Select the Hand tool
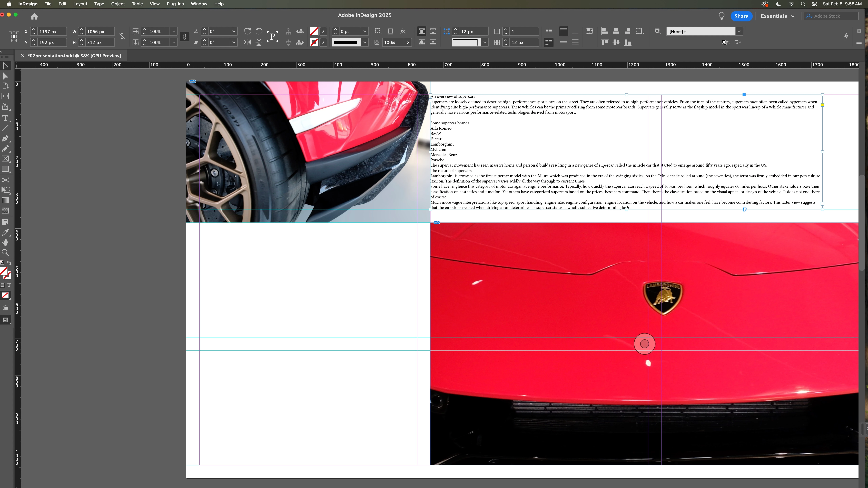868x488 pixels. point(5,242)
